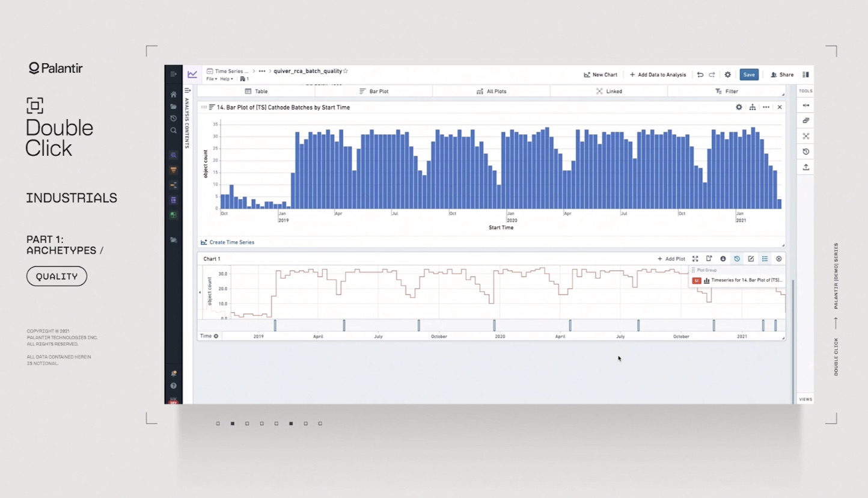The width and height of the screenshot is (868, 498).
Task: Open the File dropdown menu
Action: [x=211, y=79]
